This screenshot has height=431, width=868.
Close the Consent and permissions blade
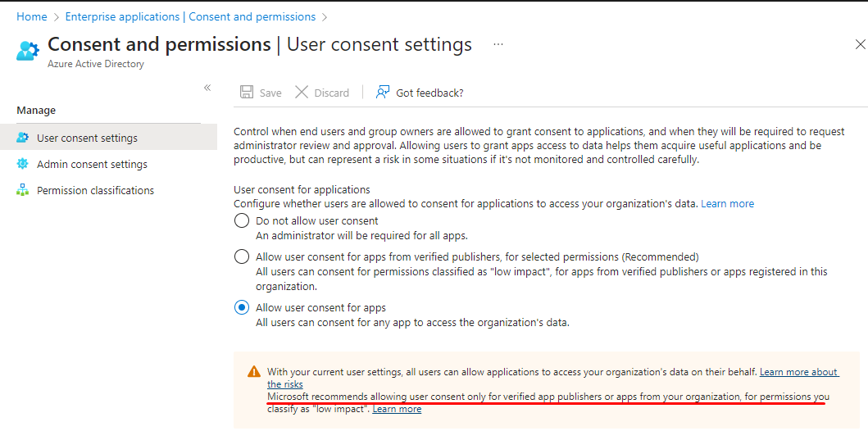tap(860, 45)
